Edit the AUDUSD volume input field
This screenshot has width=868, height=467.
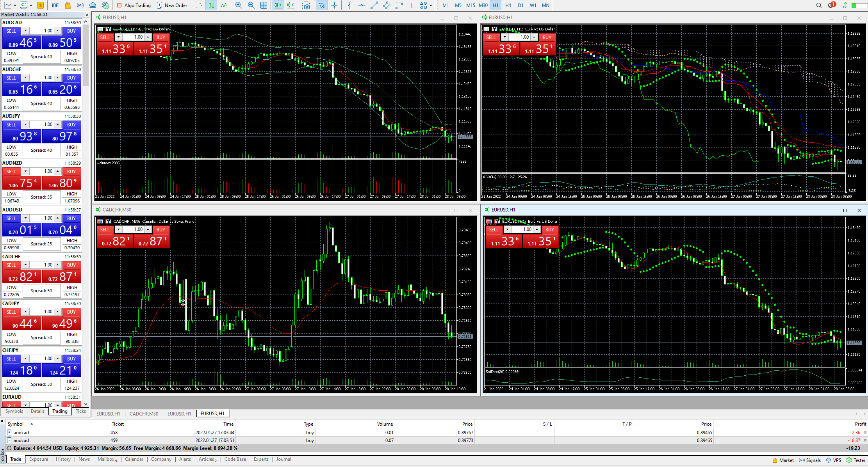pyautogui.click(x=41, y=218)
